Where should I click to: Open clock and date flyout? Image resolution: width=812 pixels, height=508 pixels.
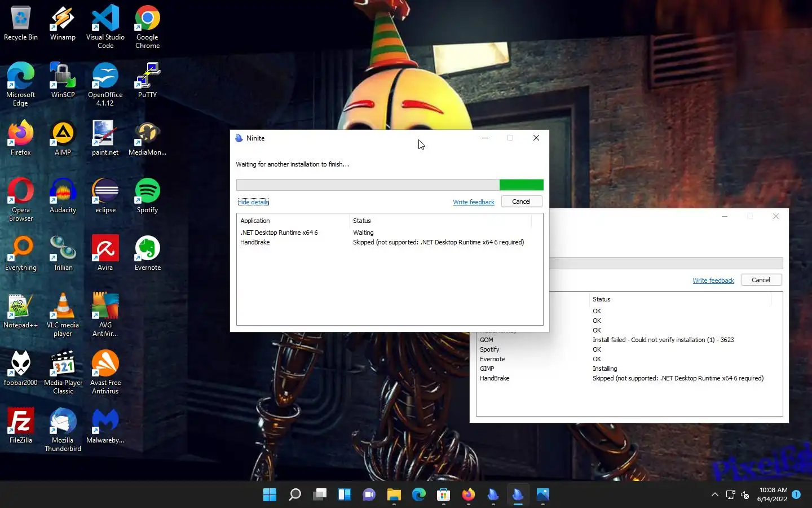click(773, 494)
